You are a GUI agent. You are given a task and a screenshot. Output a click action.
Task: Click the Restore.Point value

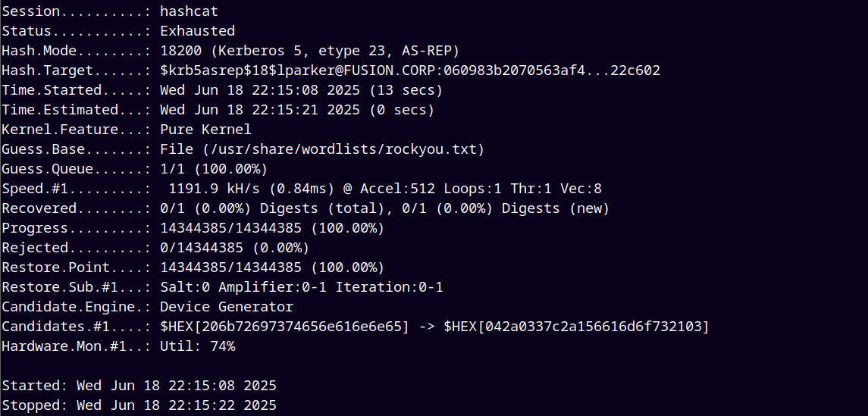pyautogui.click(x=272, y=267)
